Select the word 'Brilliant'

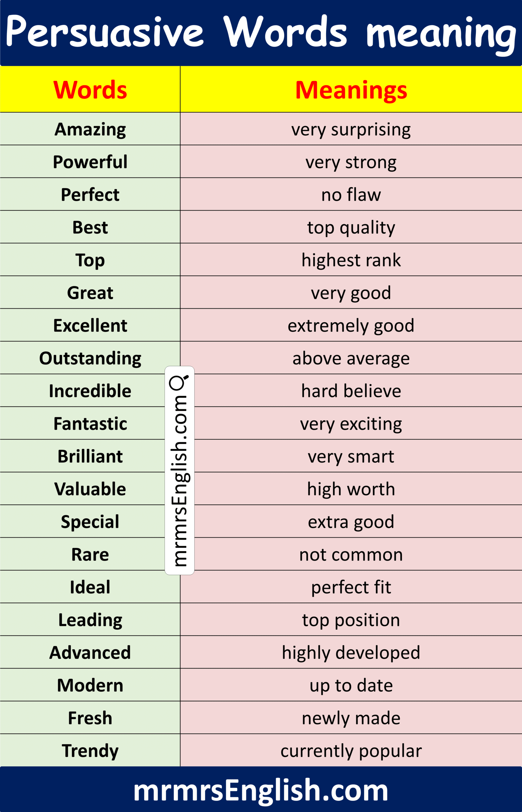(90, 456)
